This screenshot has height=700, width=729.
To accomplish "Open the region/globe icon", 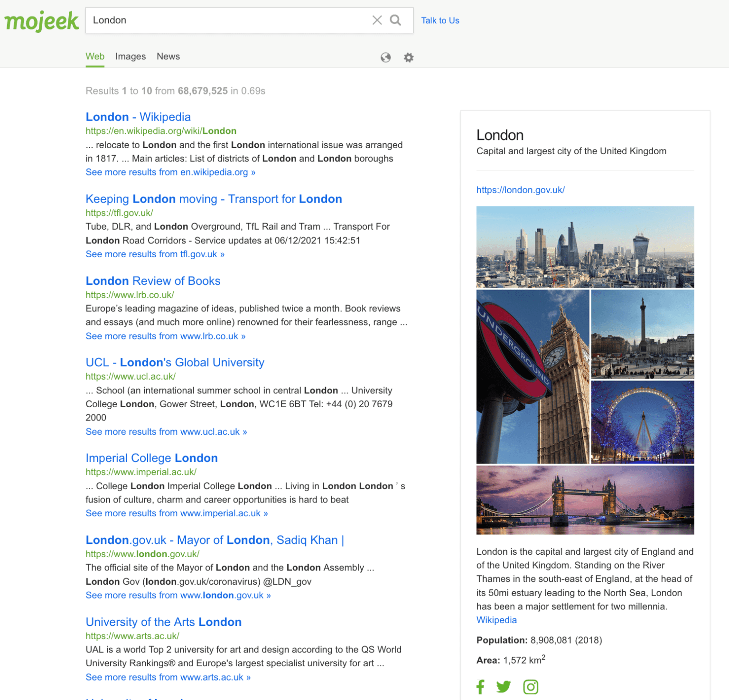I will (x=386, y=57).
